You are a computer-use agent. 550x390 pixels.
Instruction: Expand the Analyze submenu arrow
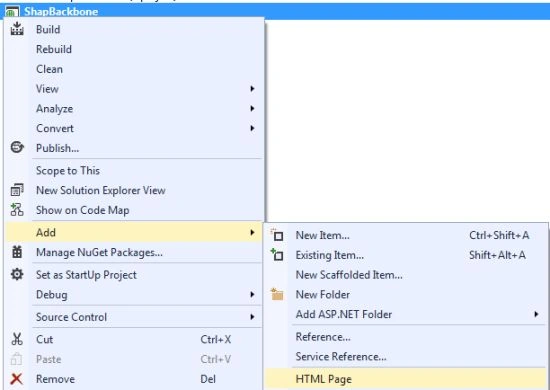pyautogui.click(x=252, y=109)
